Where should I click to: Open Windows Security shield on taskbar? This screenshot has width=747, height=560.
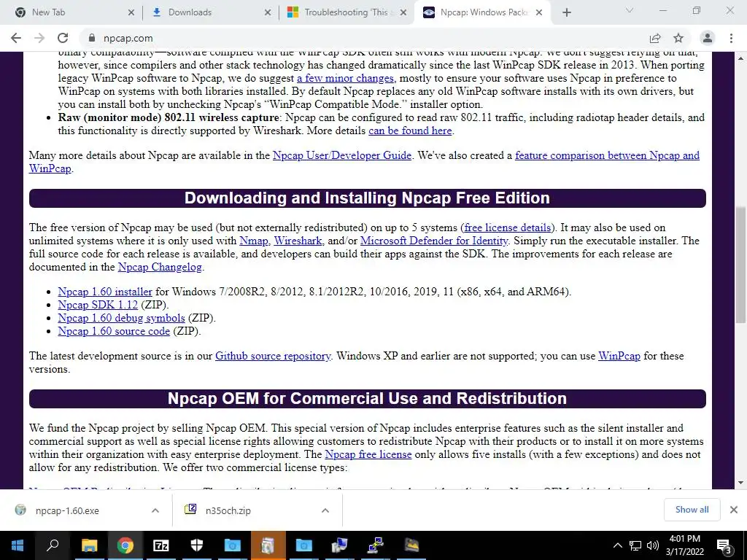pyautogui.click(x=197, y=545)
